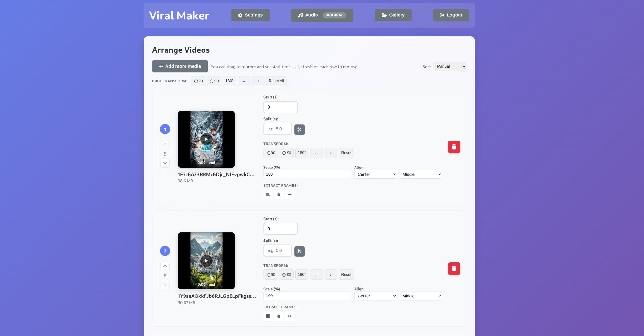
Task: Open the Align dropdown for the first video
Action: pyautogui.click(x=375, y=174)
